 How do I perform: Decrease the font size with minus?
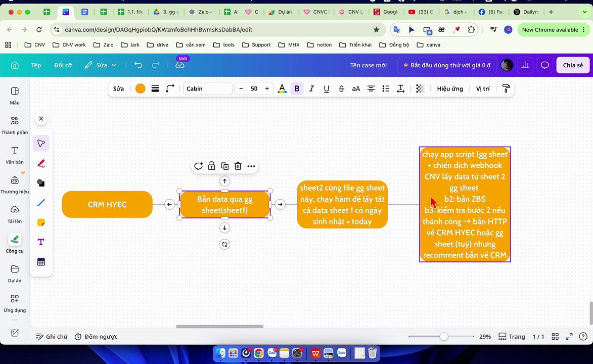pos(241,88)
